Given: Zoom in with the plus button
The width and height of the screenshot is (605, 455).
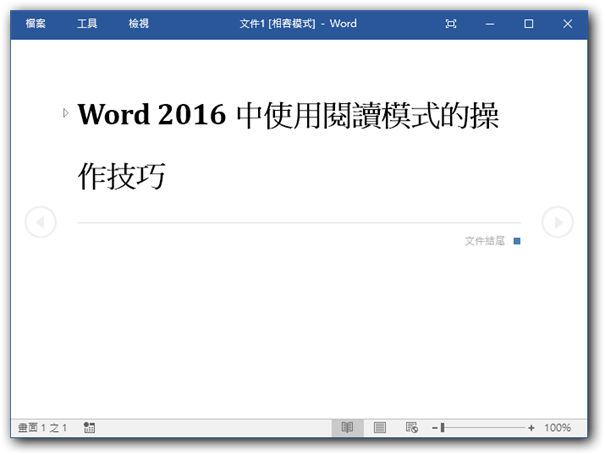Looking at the screenshot, I should tap(531, 428).
